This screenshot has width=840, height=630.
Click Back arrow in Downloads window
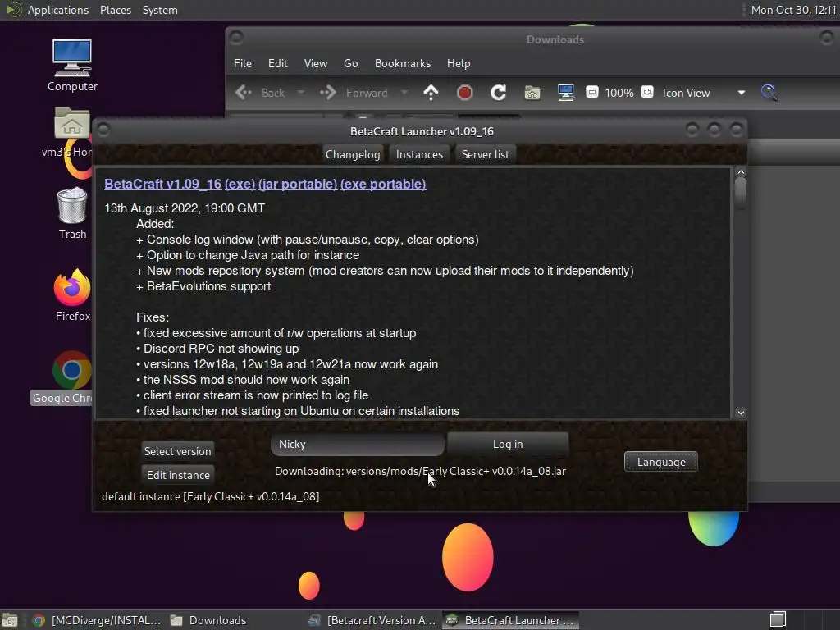click(x=260, y=93)
